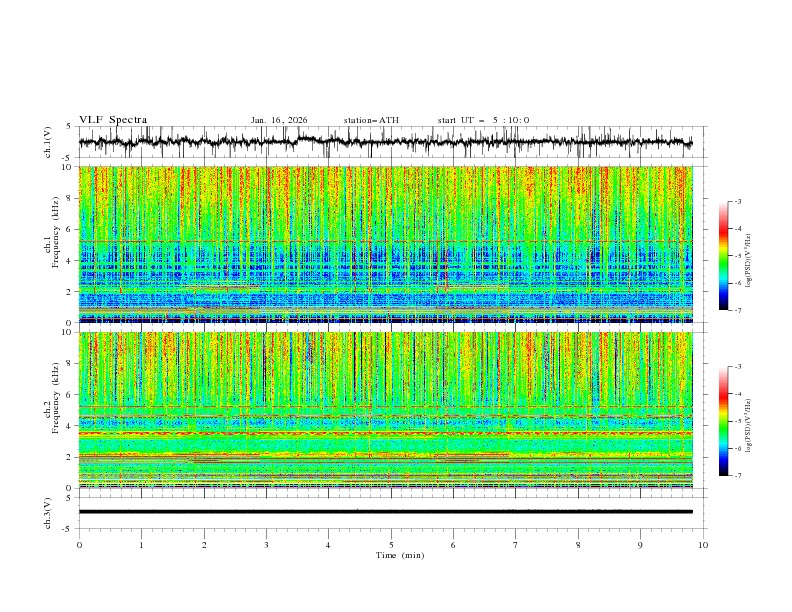792x612 pixels.
Task: Click time axis tick label "9"
Action: click(x=640, y=545)
